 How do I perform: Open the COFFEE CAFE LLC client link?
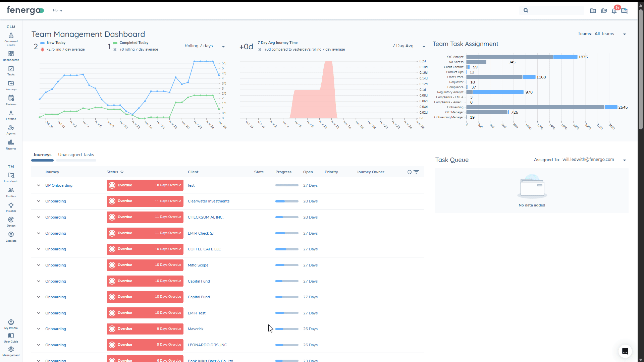[x=204, y=249]
